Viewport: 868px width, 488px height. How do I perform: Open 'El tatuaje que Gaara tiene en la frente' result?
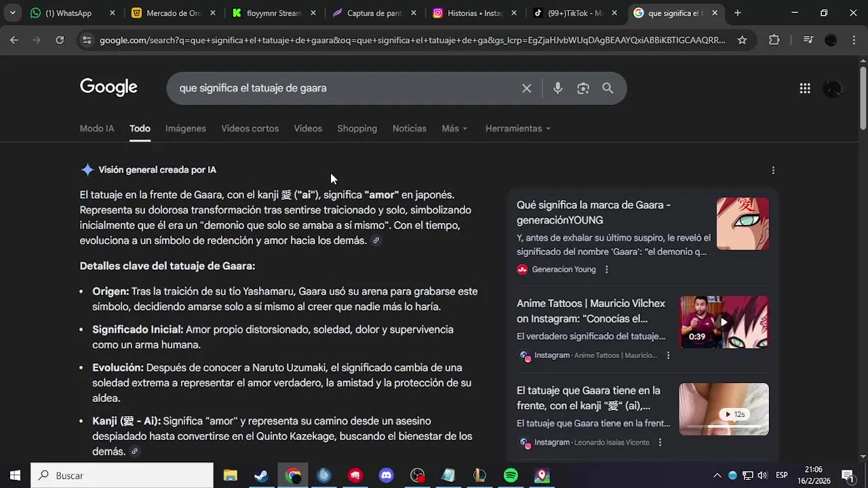pos(588,399)
